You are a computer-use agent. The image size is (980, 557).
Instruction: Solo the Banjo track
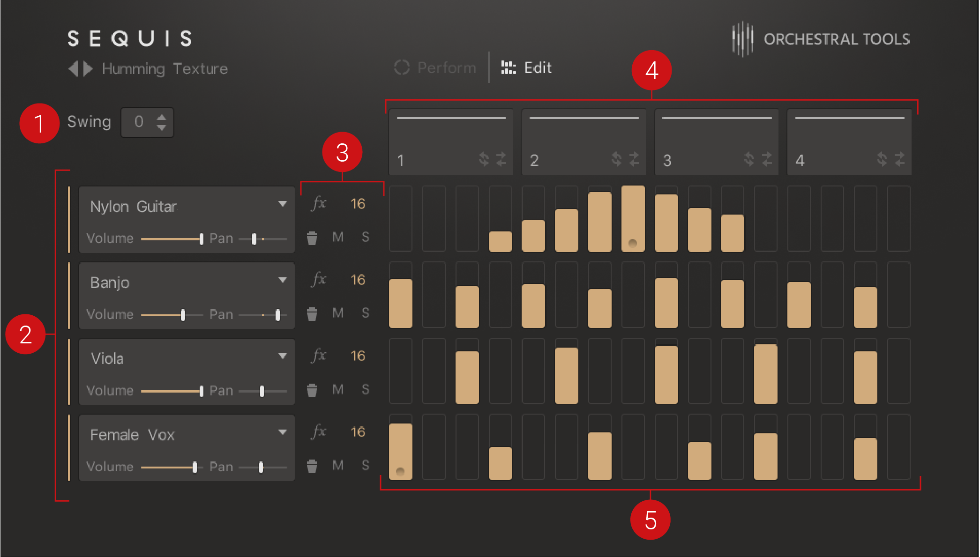pyautogui.click(x=366, y=313)
